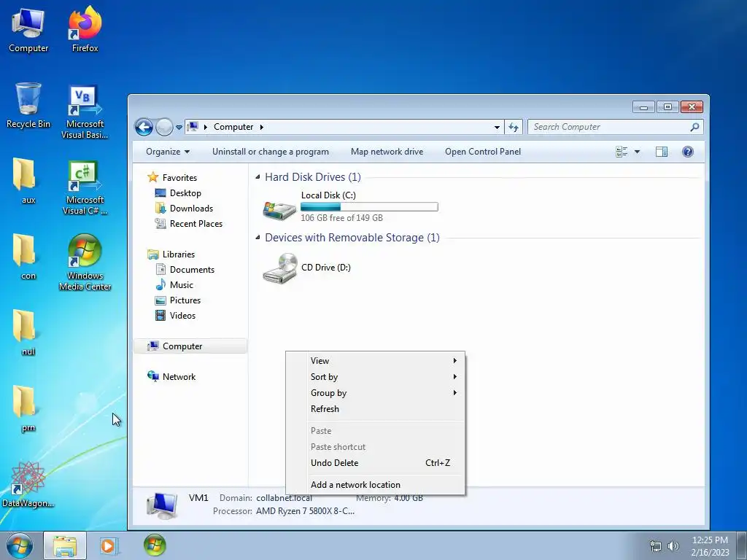Click the VM1 computer name in details pane
This screenshot has width=747, height=560.
tap(198, 497)
